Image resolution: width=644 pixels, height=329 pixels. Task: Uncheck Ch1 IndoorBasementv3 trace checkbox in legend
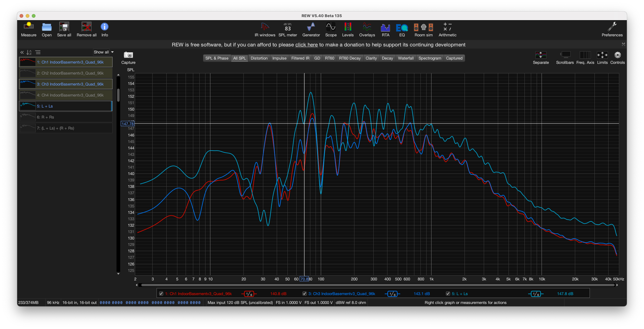(161, 294)
